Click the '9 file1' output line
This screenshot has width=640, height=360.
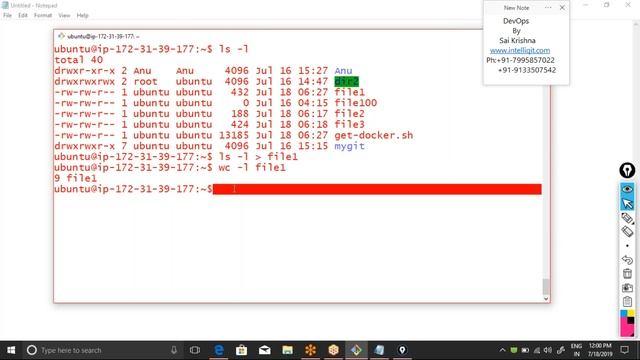point(76,178)
